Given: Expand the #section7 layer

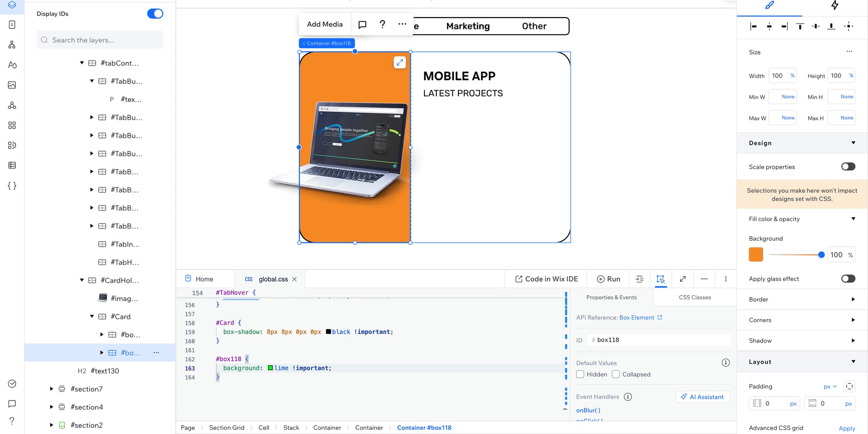Looking at the screenshot, I should point(52,389).
